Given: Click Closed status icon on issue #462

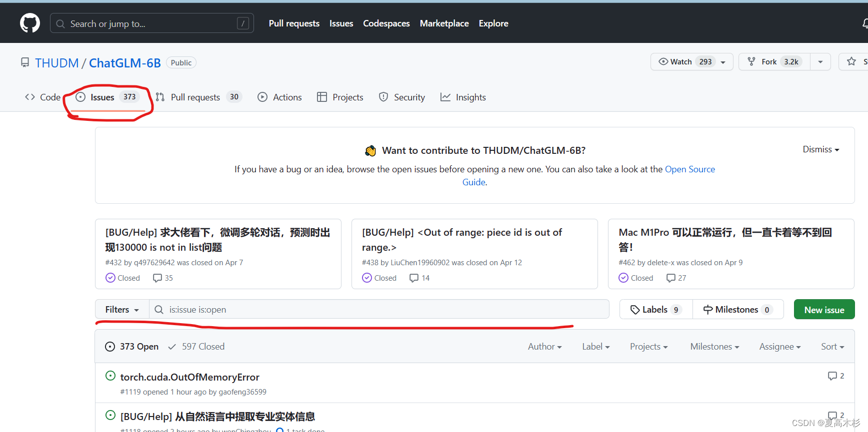Looking at the screenshot, I should [x=623, y=278].
